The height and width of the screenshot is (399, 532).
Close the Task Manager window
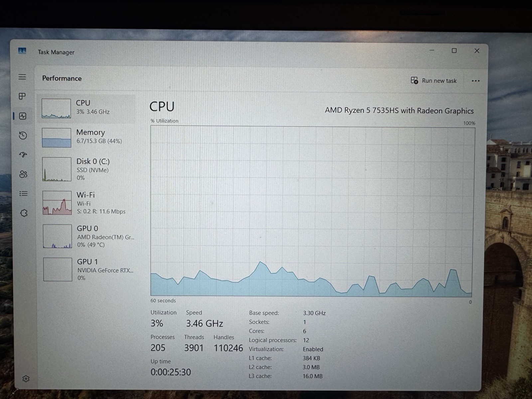[477, 51]
